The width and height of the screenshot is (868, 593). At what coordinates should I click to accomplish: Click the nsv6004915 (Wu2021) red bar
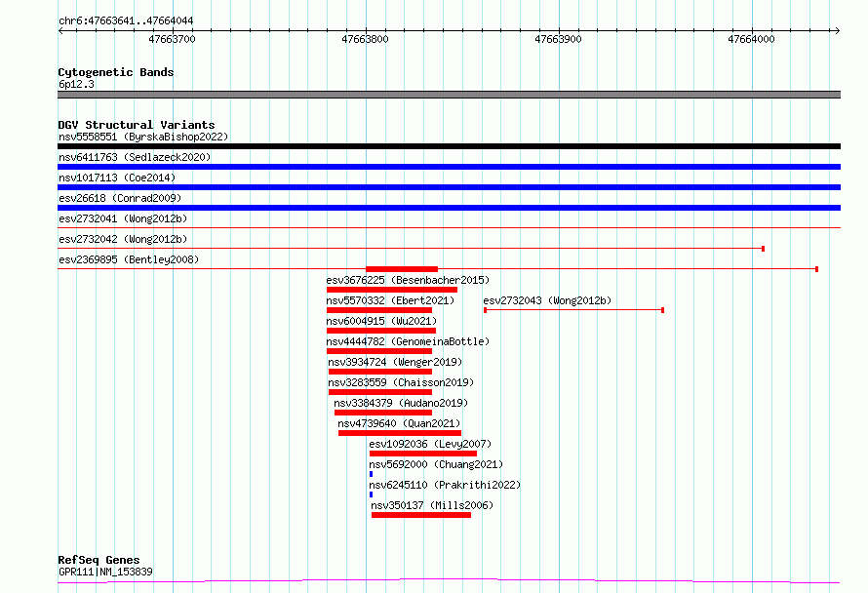[x=379, y=331]
